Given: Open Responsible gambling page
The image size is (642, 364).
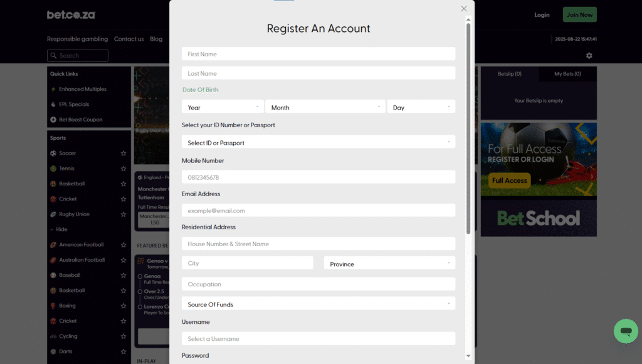Looking at the screenshot, I should click(77, 39).
